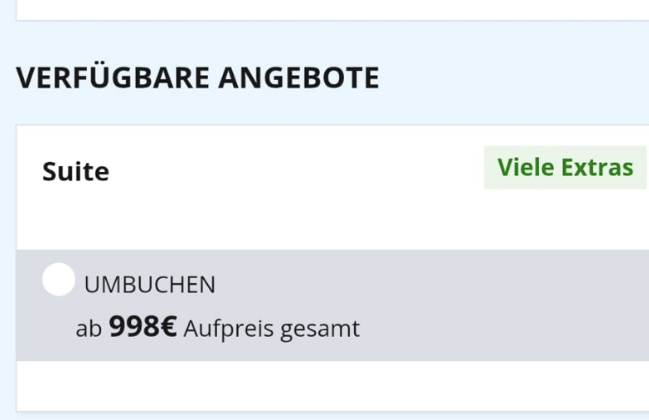The image size is (649, 420).
Task: Click the UMBUCHEN label text
Action: click(149, 285)
